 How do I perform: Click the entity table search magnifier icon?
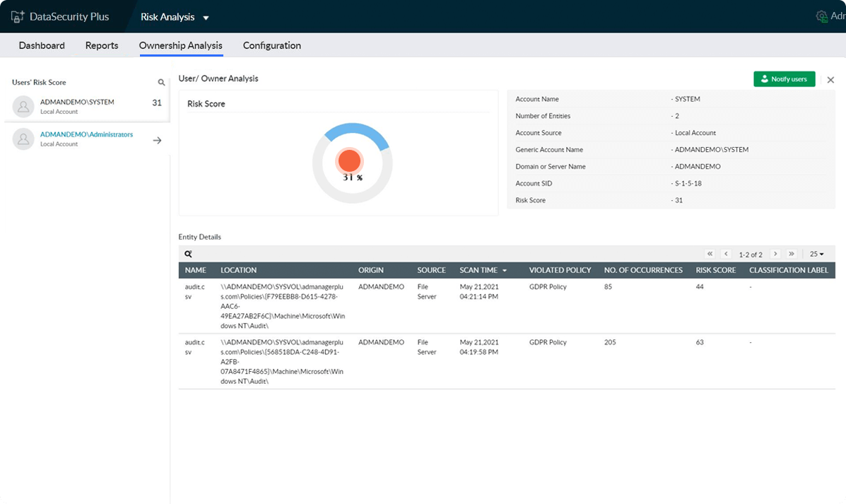point(189,254)
